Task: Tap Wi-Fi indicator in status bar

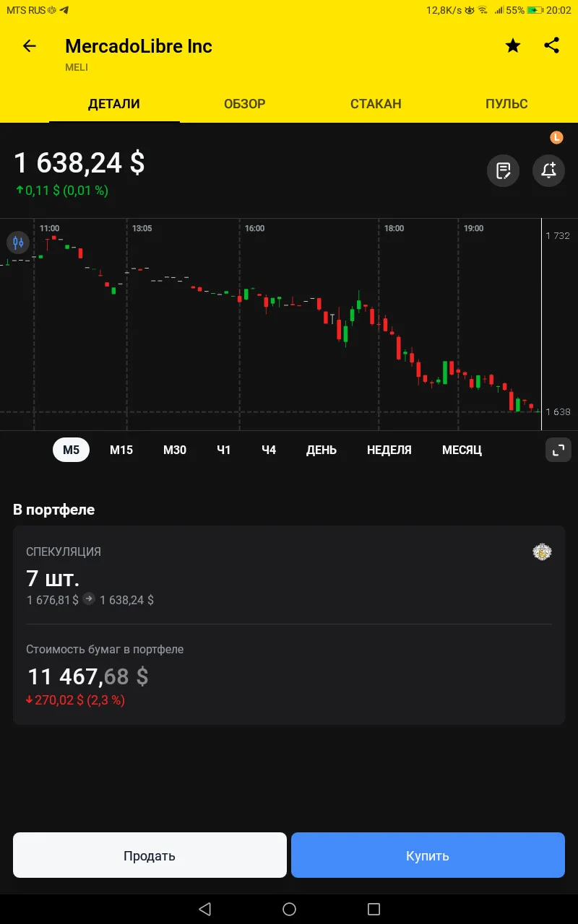Action: pos(482,10)
